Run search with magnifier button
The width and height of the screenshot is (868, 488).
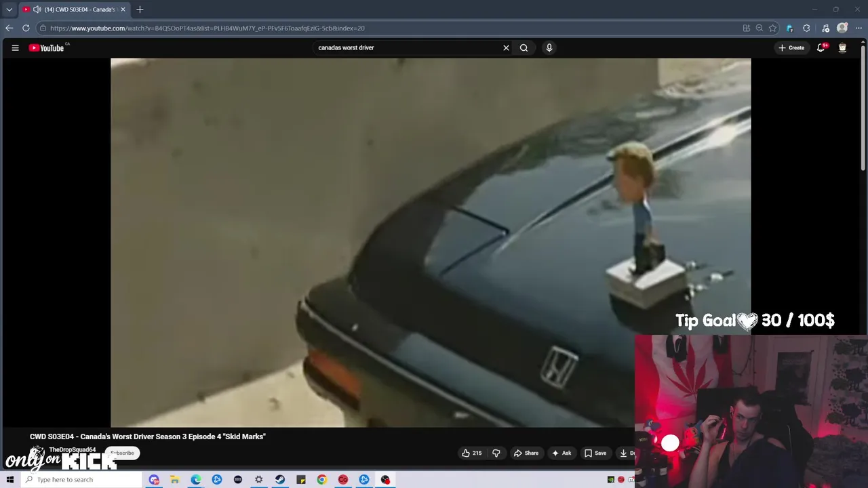[x=524, y=47]
